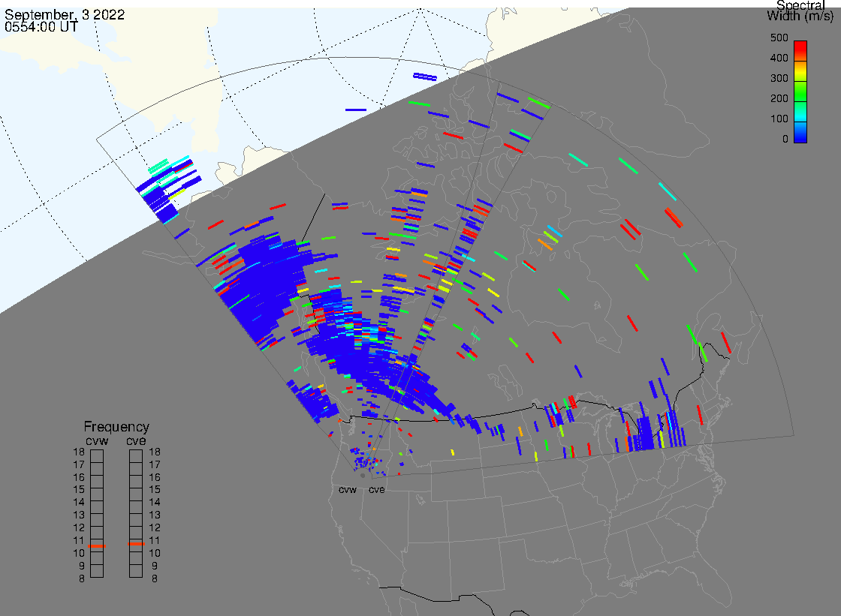This screenshot has height=616, width=841.
Task: Click the red frequency marker in the cve bar
Action: coord(136,544)
